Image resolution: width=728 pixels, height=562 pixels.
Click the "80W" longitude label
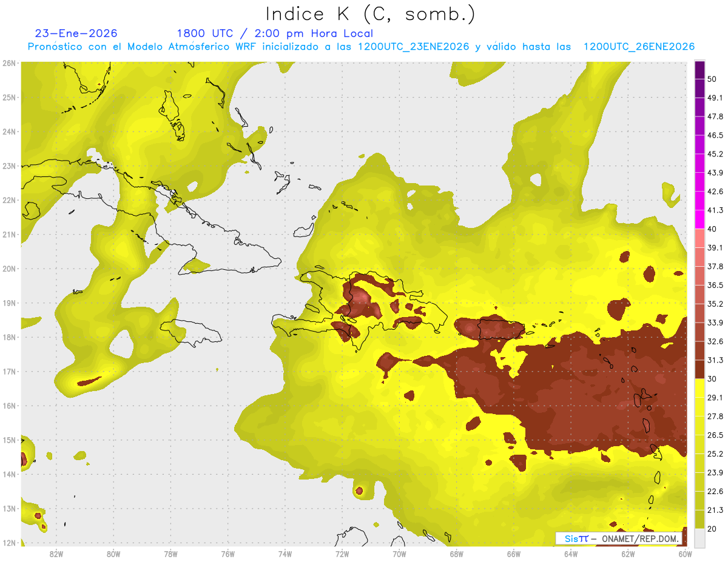[113, 554]
